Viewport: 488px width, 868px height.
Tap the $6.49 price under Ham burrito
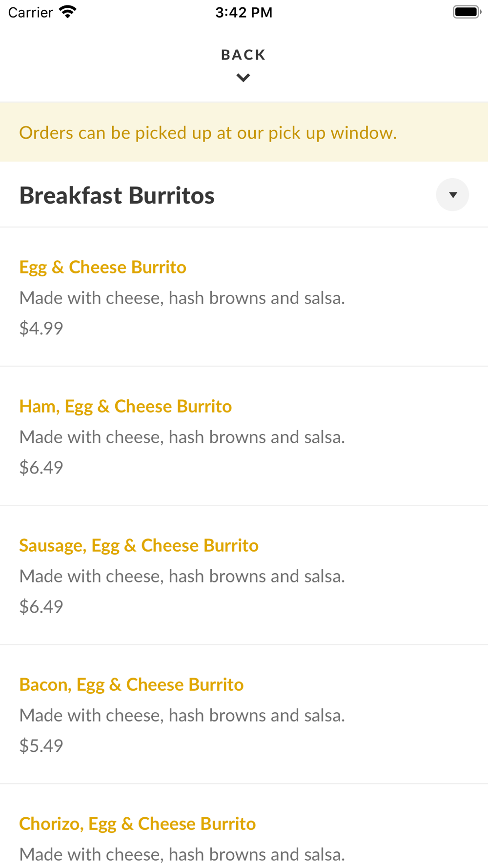coord(41,467)
